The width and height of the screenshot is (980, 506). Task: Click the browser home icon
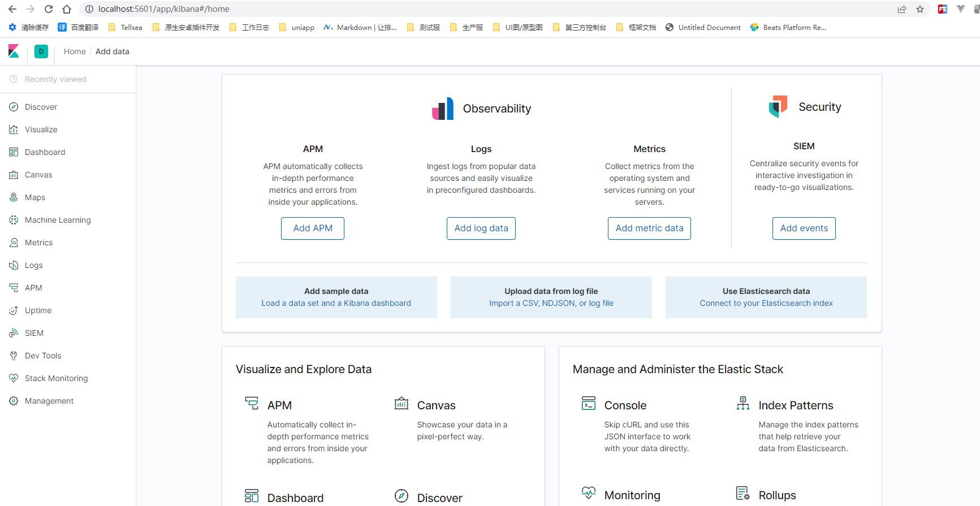point(67,9)
